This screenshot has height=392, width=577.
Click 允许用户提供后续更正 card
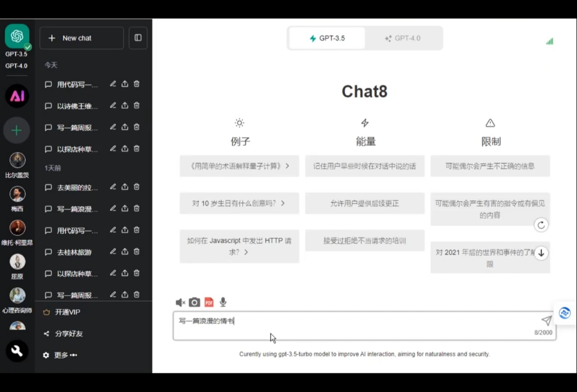click(365, 203)
